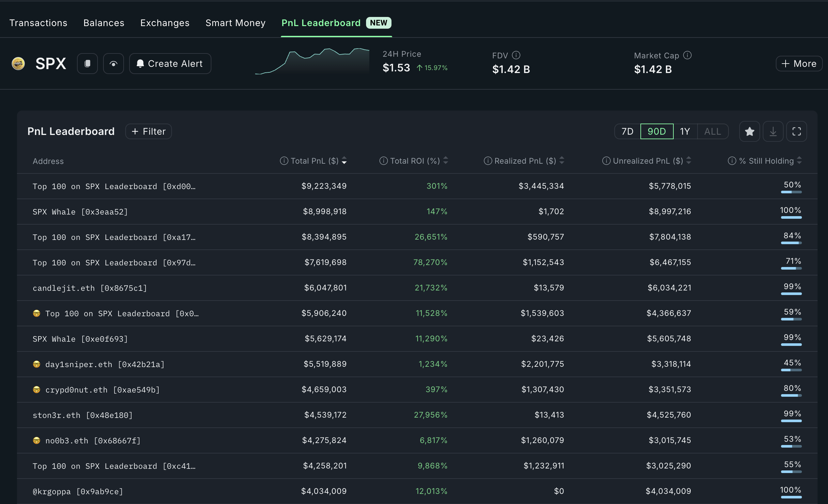The height and width of the screenshot is (504, 828).
Task: Click the 84% still holding progress bar
Action: click(791, 243)
